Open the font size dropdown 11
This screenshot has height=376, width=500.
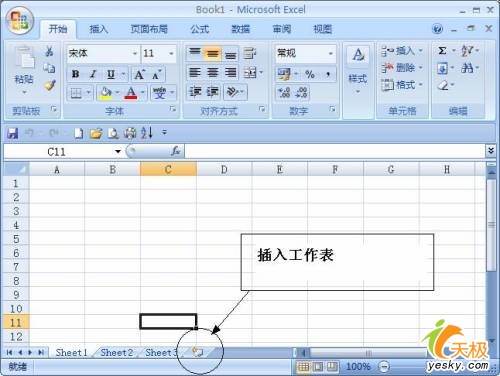[171, 53]
